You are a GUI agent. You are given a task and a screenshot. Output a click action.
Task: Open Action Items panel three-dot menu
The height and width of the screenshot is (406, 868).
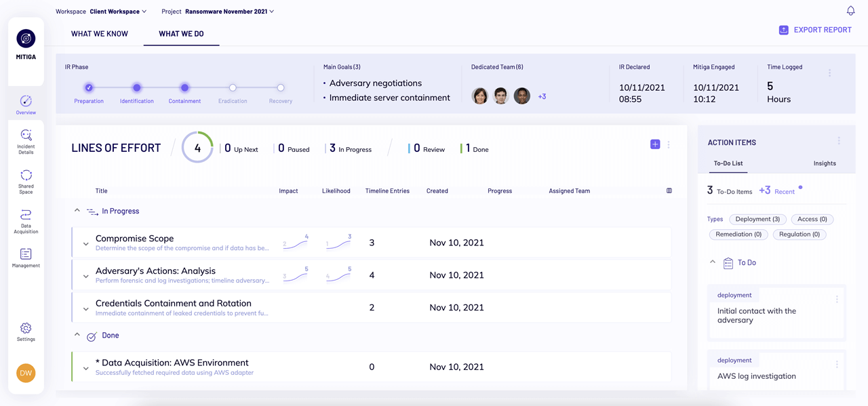(839, 141)
